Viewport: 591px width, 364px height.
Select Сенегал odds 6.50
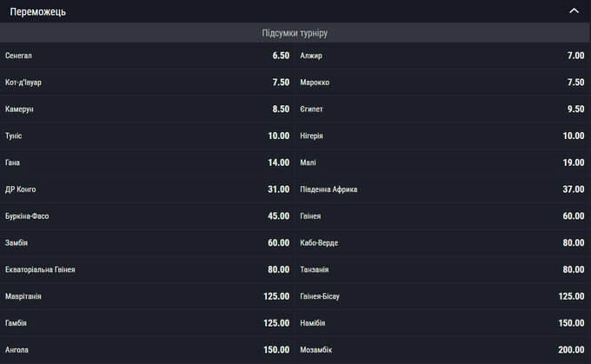click(x=147, y=56)
